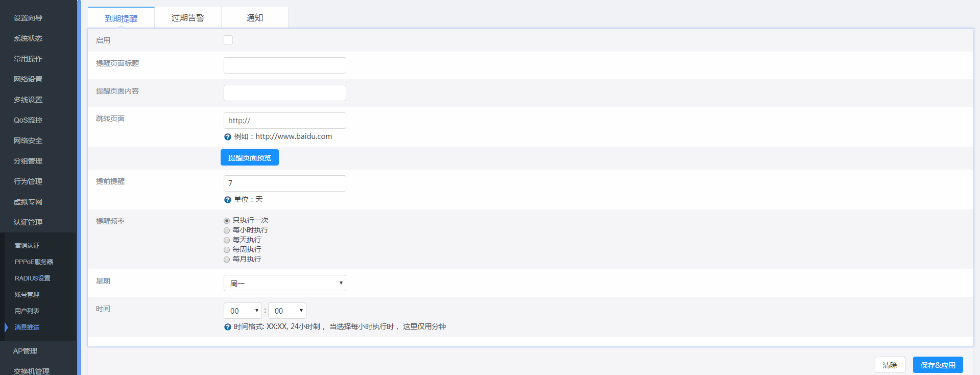980x375 pixels.
Task: Enable the 启用 checkbox
Action: 228,40
